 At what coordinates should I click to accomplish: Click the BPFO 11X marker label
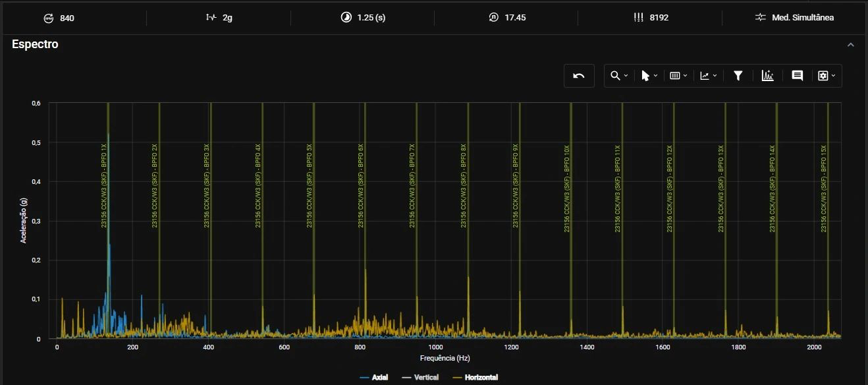point(618,189)
